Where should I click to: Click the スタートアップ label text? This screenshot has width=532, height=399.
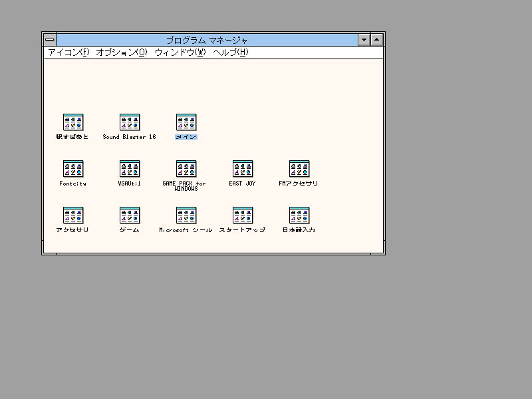click(x=242, y=229)
